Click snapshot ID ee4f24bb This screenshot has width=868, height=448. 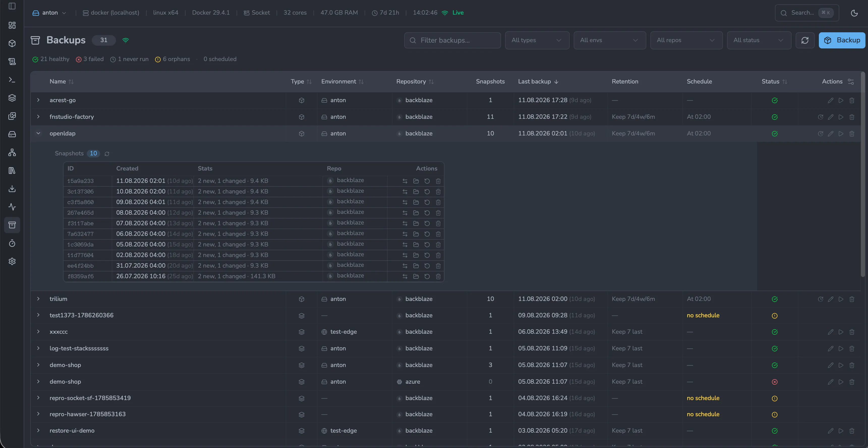(x=80, y=266)
